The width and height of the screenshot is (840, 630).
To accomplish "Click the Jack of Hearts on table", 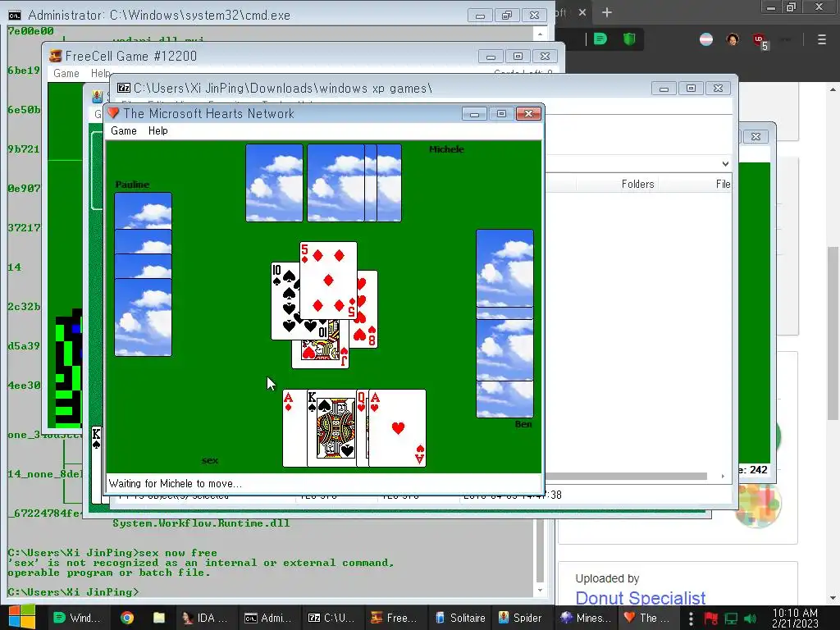I will (x=321, y=354).
